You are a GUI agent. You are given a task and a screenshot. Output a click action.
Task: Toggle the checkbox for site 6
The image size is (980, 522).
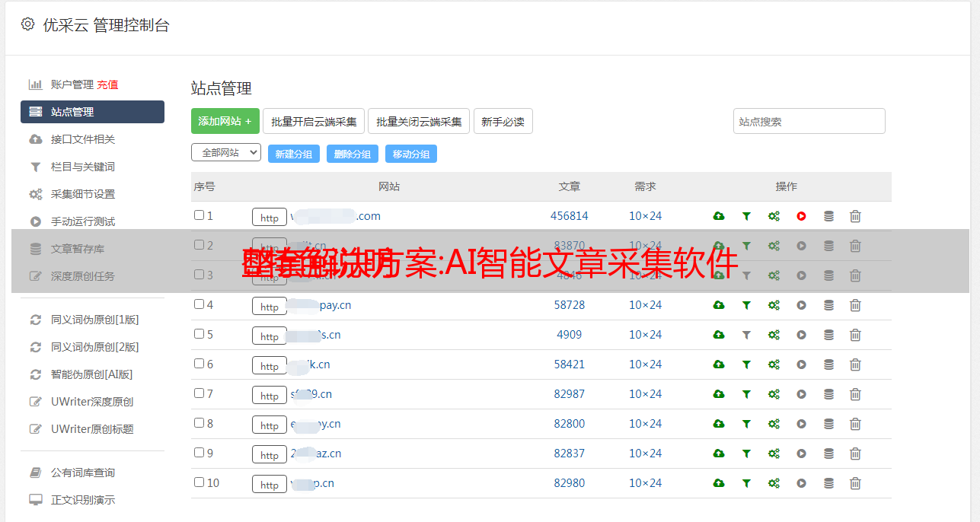[199, 364]
